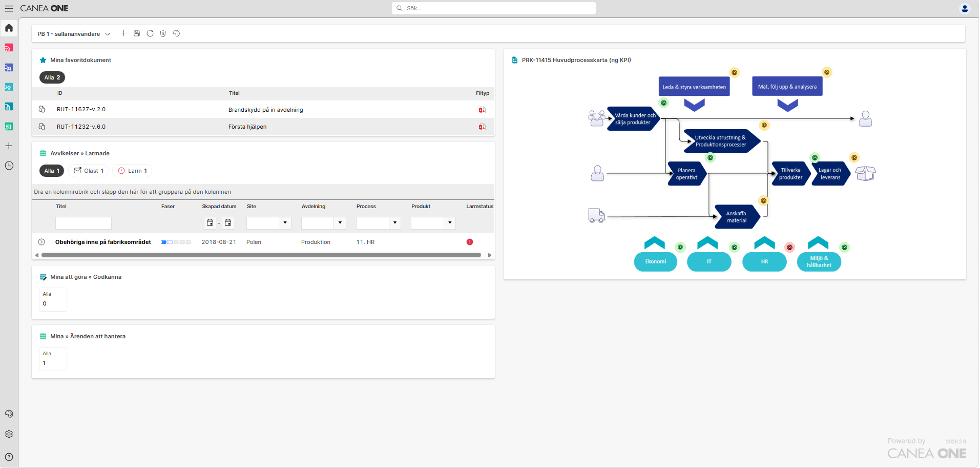Image resolution: width=980 pixels, height=468 pixels.
Task: Open the start date calendar picker
Action: [210, 222]
